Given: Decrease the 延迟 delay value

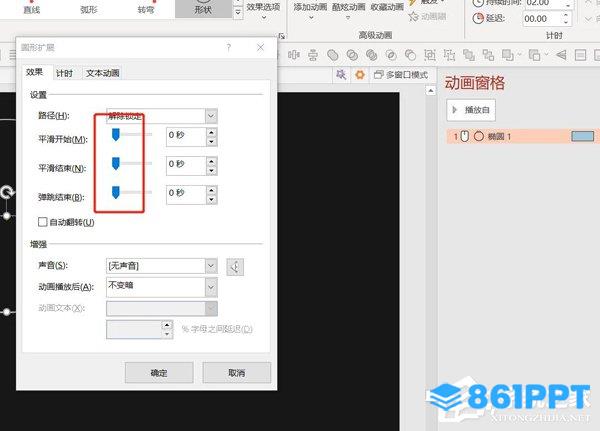Looking at the screenshot, I should [x=566, y=22].
